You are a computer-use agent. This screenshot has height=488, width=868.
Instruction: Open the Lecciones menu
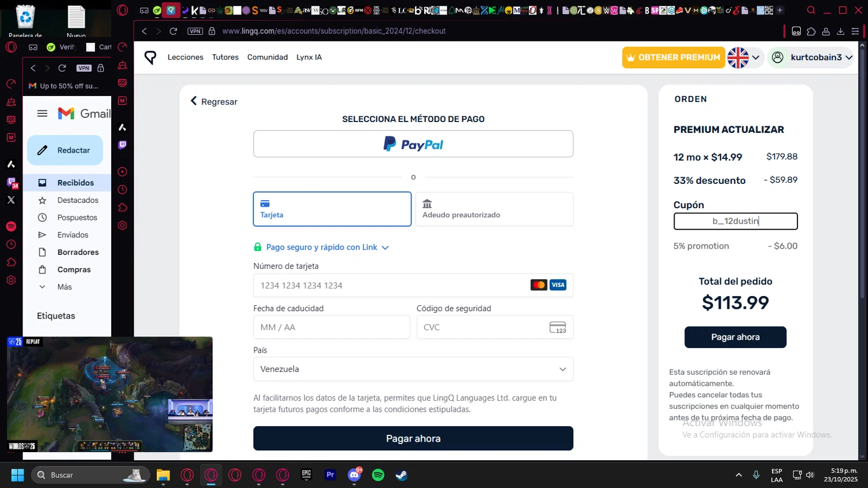185,57
